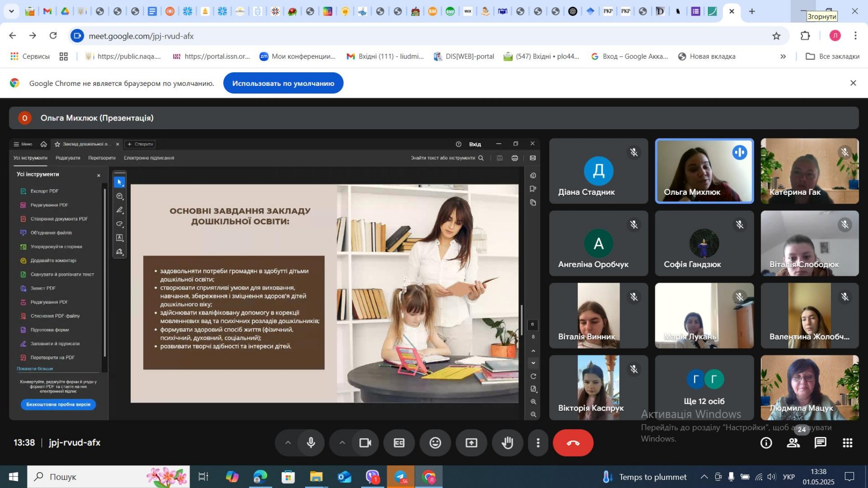Click the present screen icon
868x488 pixels.
click(x=471, y=443)
